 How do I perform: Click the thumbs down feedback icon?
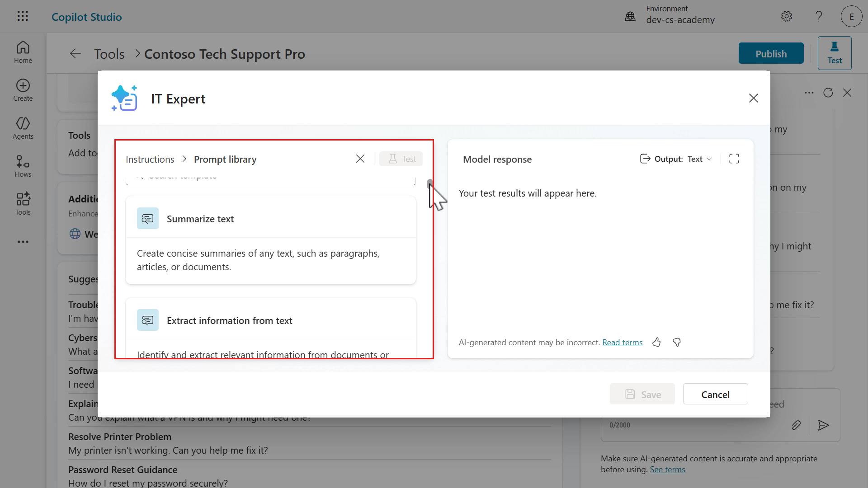[x=677, y=343]
